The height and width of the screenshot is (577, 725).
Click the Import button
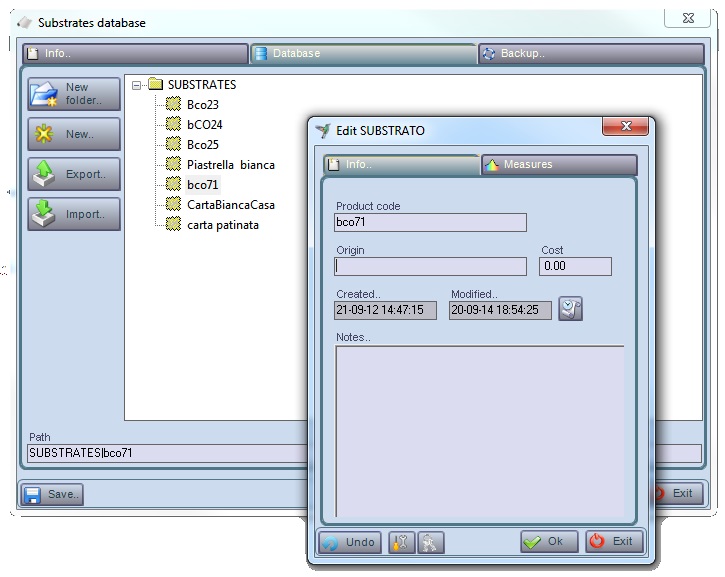(74, 214)
